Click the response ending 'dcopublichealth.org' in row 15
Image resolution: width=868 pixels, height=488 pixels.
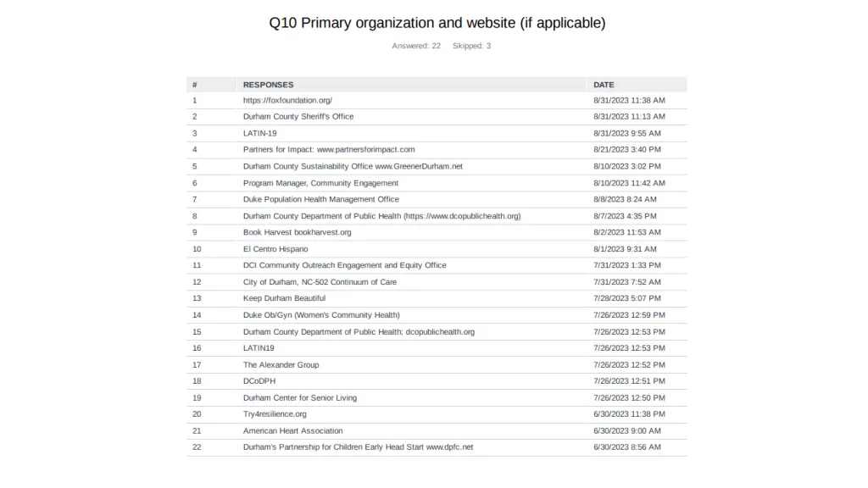tap(359, 332)
